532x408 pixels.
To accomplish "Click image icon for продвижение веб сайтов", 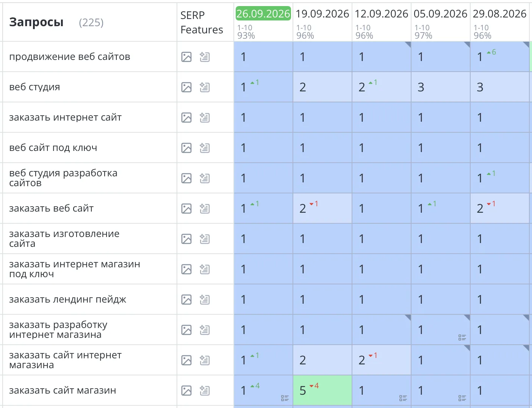I will [x=186, y=57].
